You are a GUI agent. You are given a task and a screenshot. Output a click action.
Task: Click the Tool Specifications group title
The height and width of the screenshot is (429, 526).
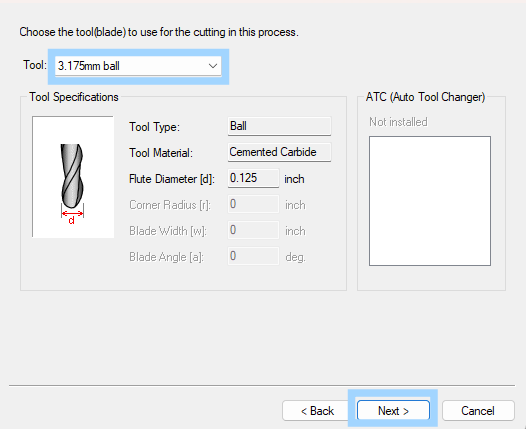[x=74, y=97]
